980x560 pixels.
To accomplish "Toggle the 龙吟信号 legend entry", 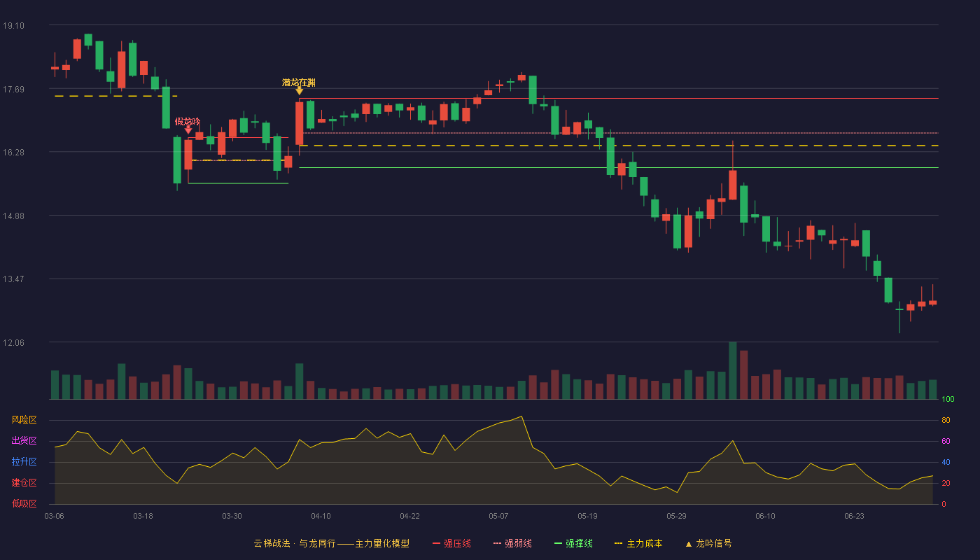I will (708, 543).
